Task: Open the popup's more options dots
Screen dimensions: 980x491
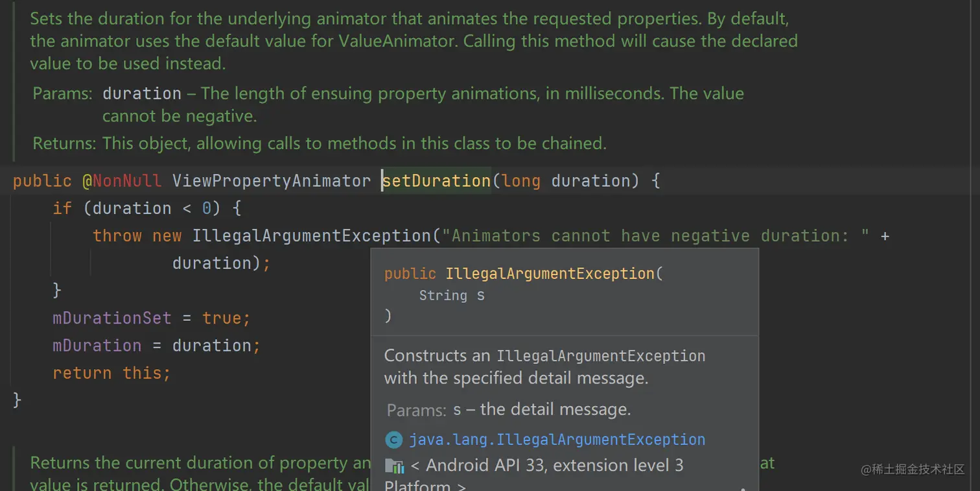Action: pyautogui.click(x=743, y=488)
